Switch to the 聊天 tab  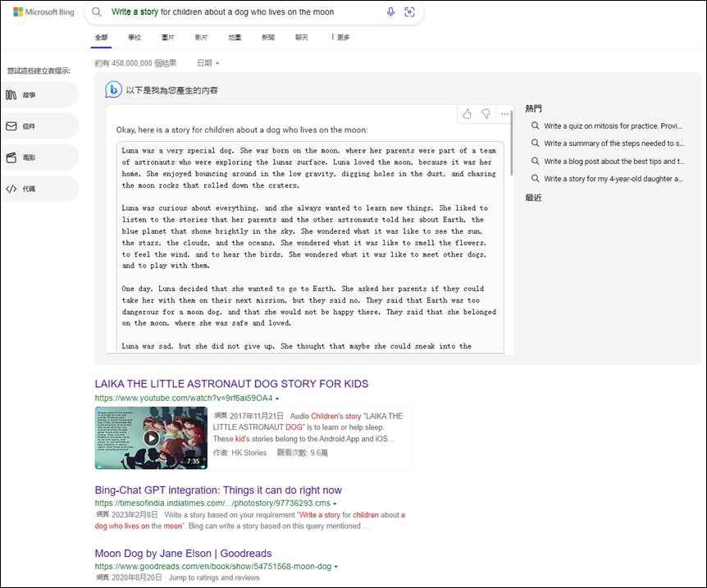(301, 38)
